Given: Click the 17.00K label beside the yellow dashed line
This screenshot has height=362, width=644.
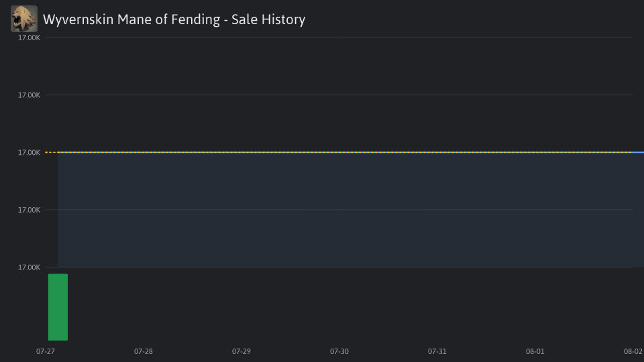Looking at the screenshot, I should pyautogui.click(x=29, y=153).
